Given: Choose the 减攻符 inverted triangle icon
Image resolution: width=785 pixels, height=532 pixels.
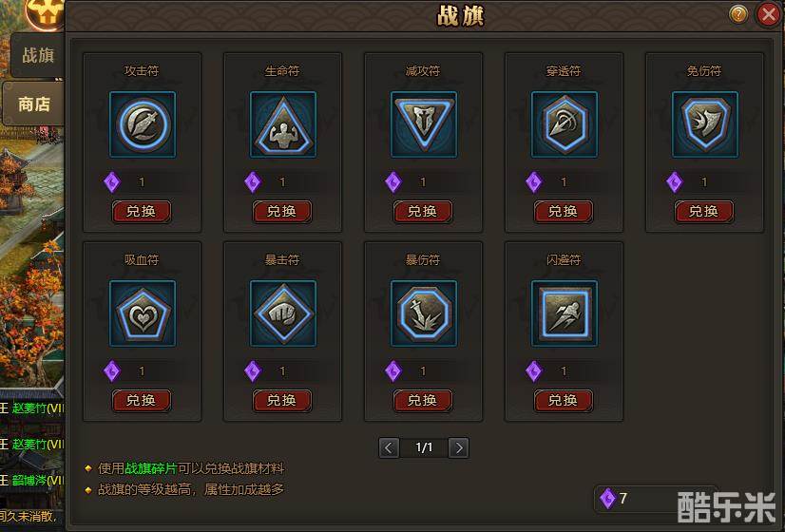Looking at the screenshot, I should [424, 124].
